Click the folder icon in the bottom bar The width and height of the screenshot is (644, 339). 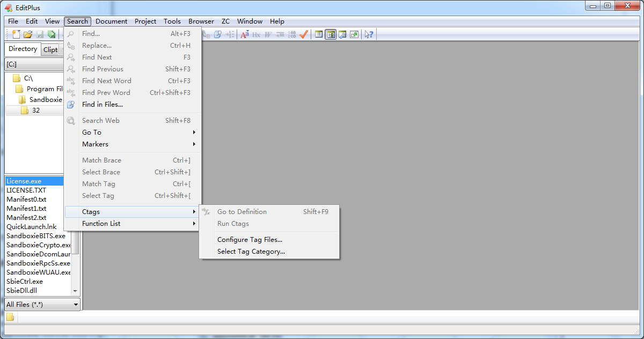(x=10, y=317)
